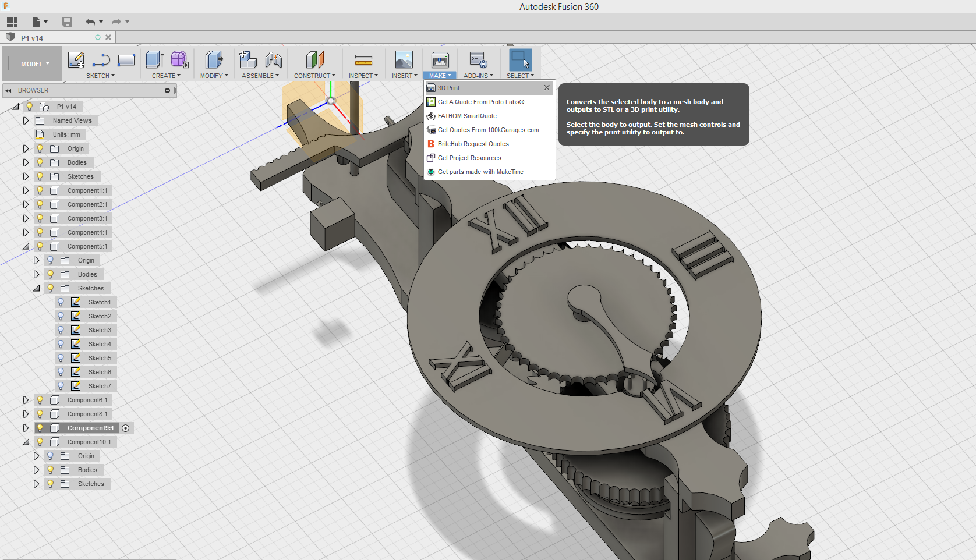The image size is (976, 560).
Task: Click the Select tool icon
Action: 521,59
